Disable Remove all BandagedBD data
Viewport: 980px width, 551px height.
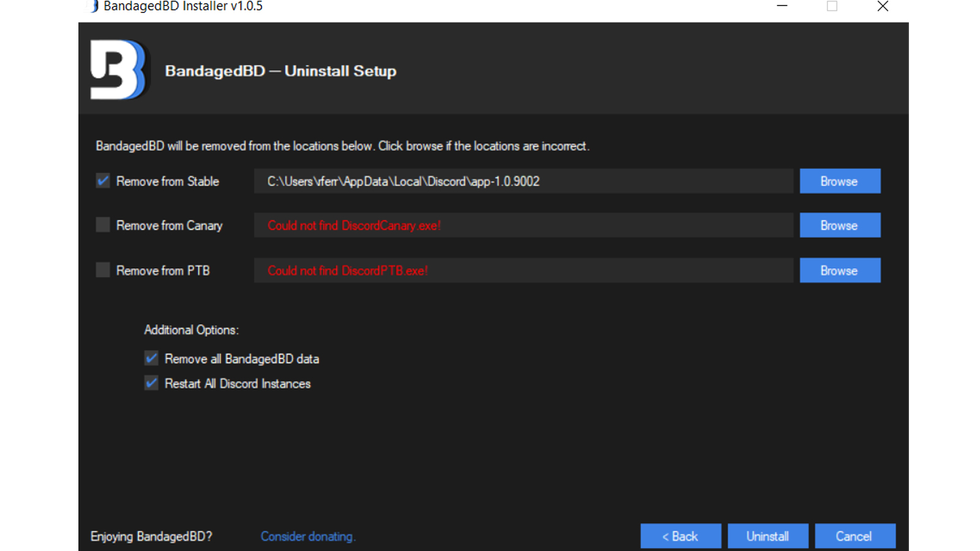pos(151,358)
